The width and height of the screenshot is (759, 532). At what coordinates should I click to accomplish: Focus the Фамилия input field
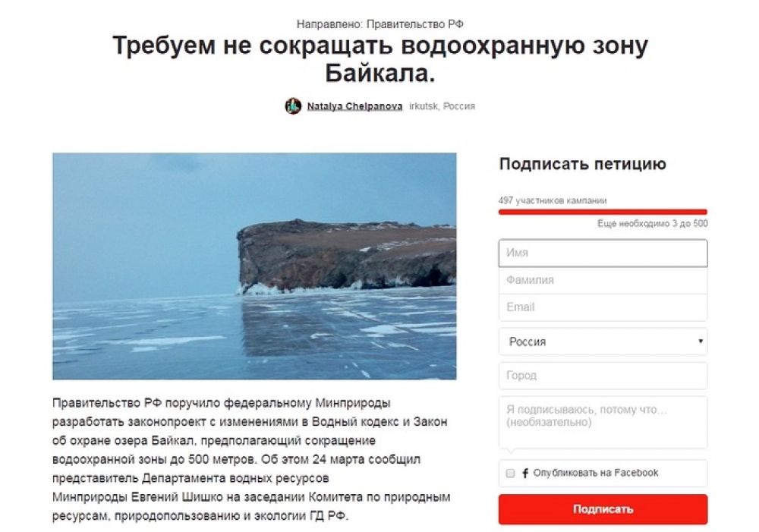tap(603, 280)
